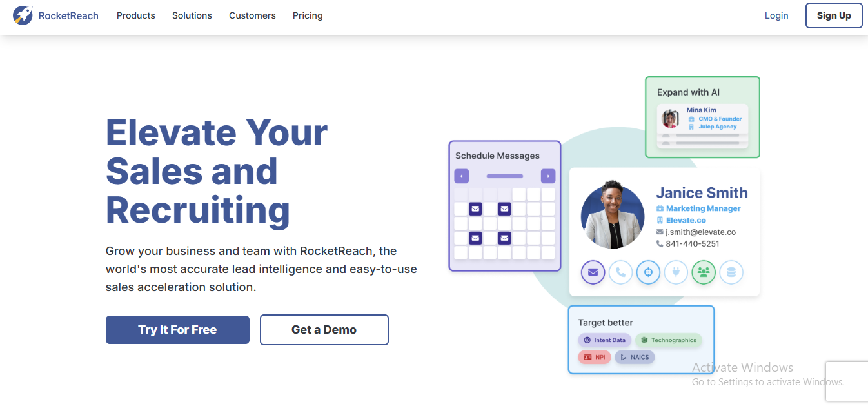Click the database stack circle icon

pos(731,272)
